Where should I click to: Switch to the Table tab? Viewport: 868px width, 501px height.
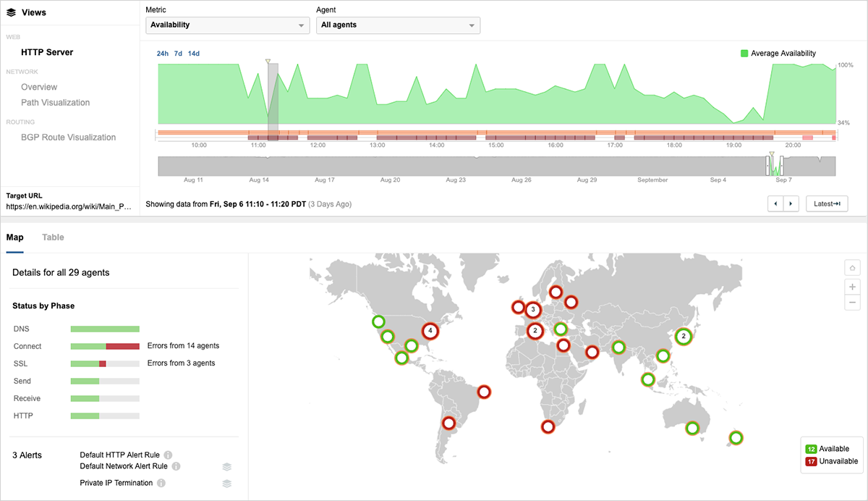click(x=53, y=237)
